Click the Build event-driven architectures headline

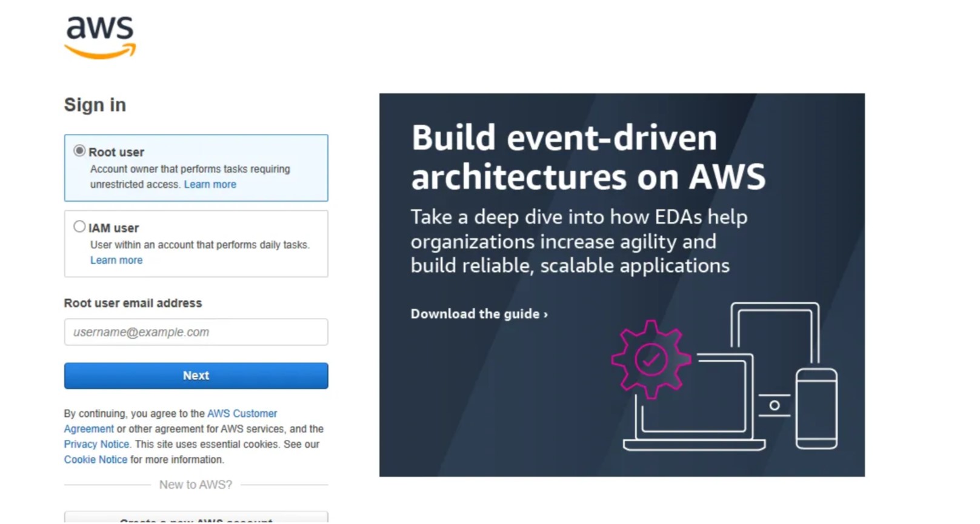588,157
